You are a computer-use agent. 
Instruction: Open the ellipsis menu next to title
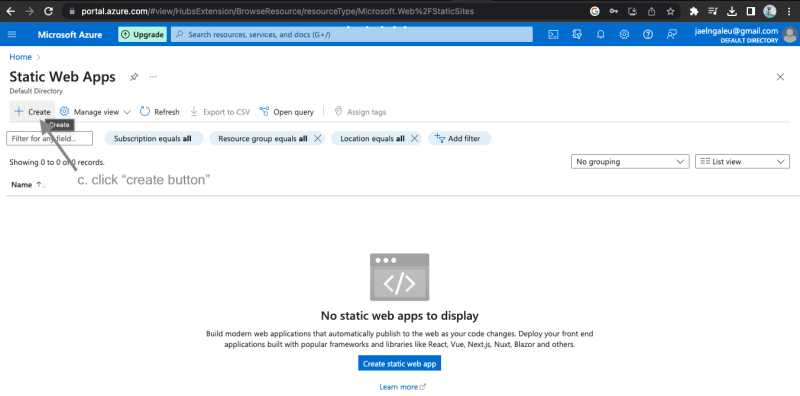(x=153, y=77)
